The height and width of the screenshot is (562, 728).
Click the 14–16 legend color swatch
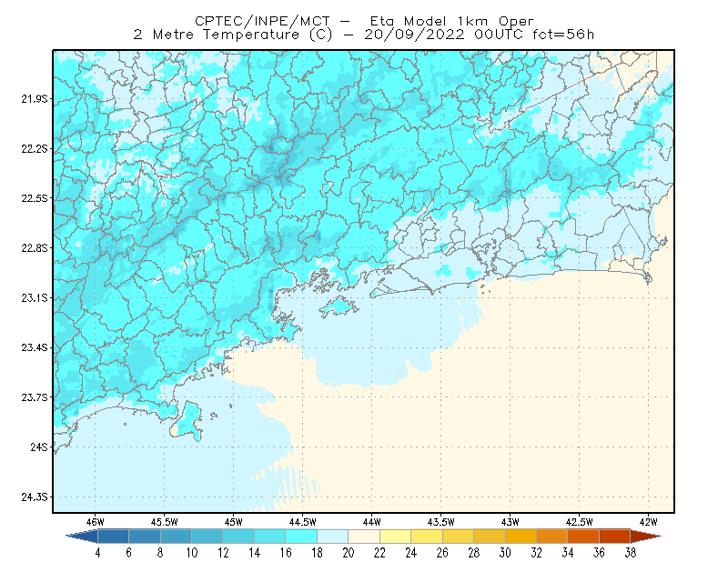(270, 536)
